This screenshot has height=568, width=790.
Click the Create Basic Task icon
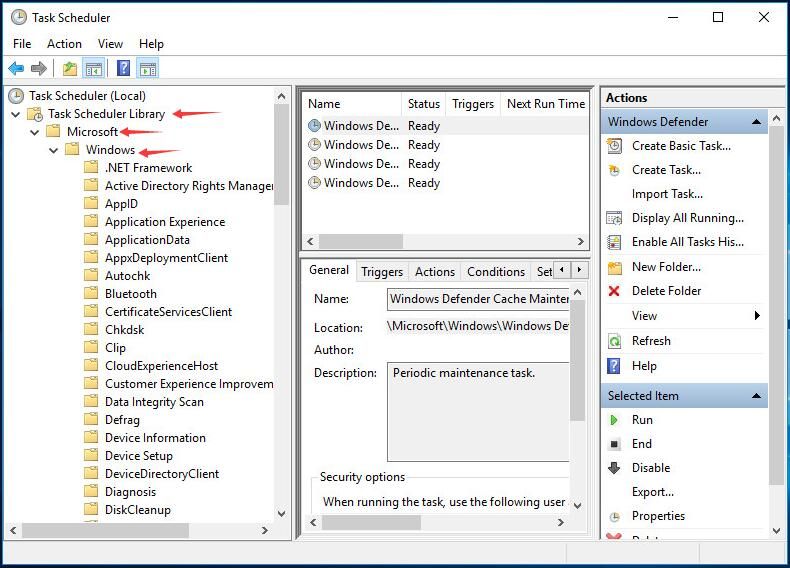click(x=614, y=146)
